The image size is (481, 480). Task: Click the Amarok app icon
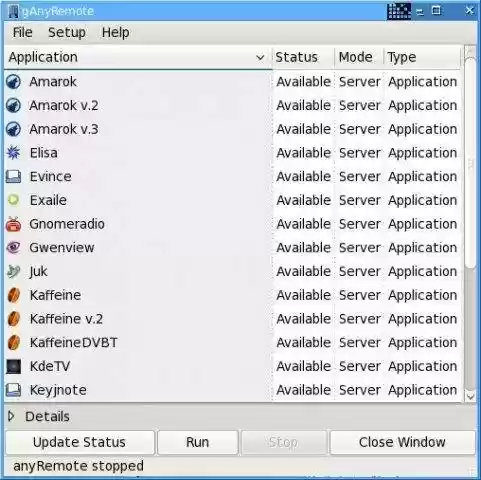coord(13,82)
